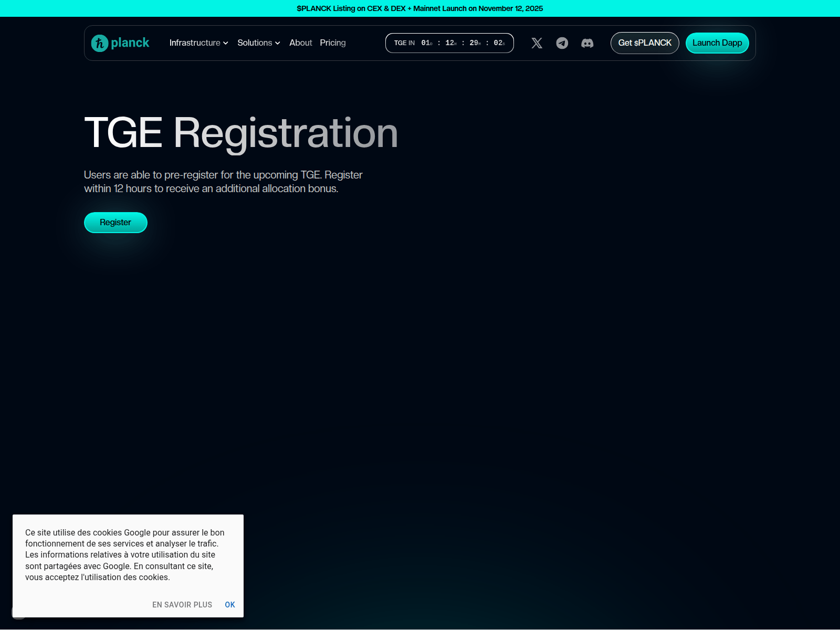Click the $PLANCK listing announcement banner
This screenshot has width=840, height=630.
(420, 8)
